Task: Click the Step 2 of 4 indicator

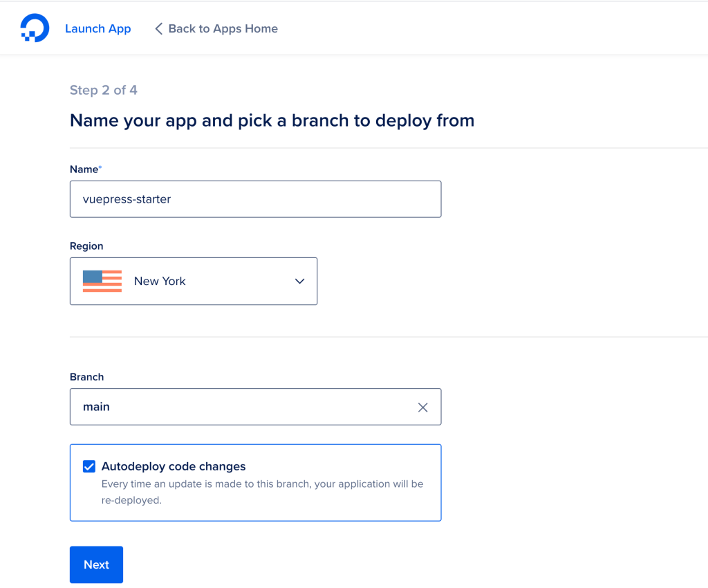Action: point(104,90)
